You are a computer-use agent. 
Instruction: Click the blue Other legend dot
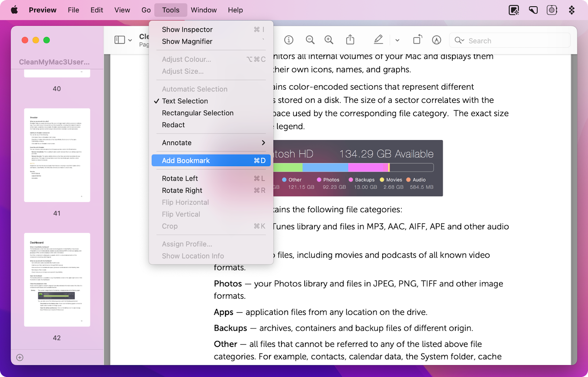tap(284, 180)
